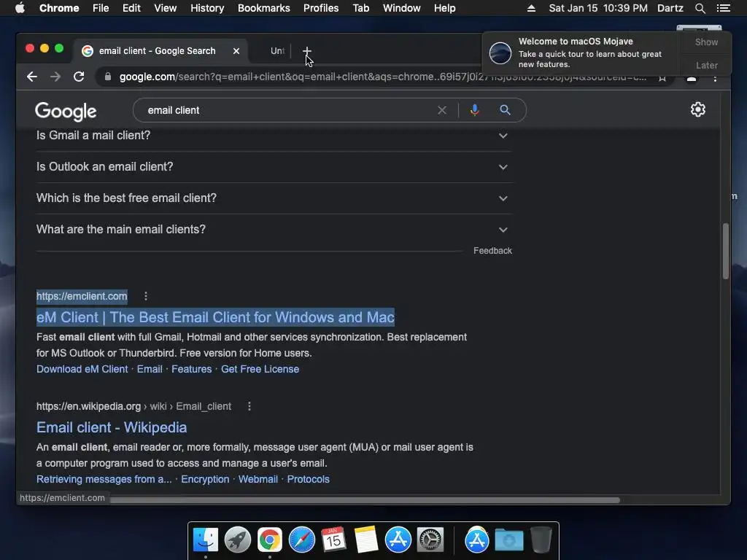Open Wikipedia Webmail sitelink
The image size is (747, 560).
pyautogui.click(x=258, y=479)
